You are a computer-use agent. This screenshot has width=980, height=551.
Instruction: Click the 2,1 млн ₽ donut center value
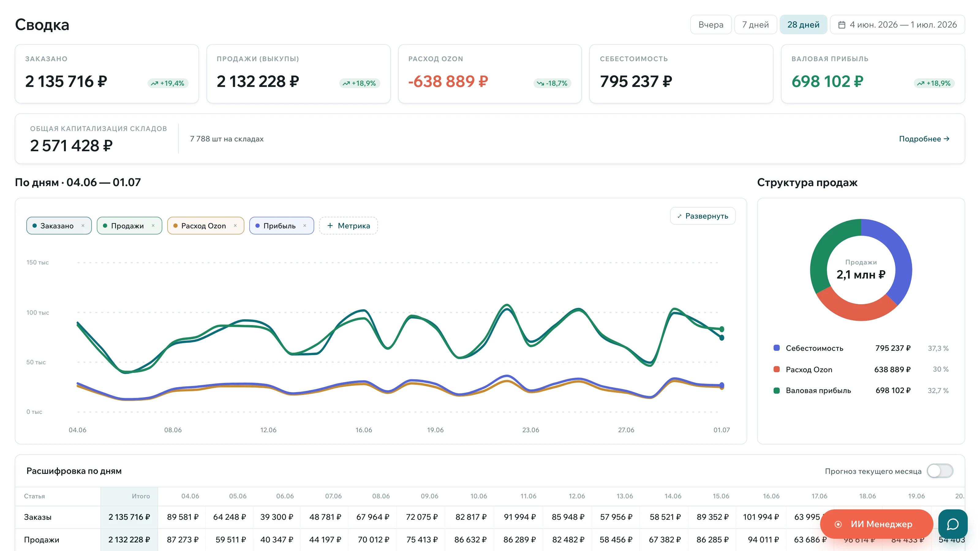[x=861, y=275]
